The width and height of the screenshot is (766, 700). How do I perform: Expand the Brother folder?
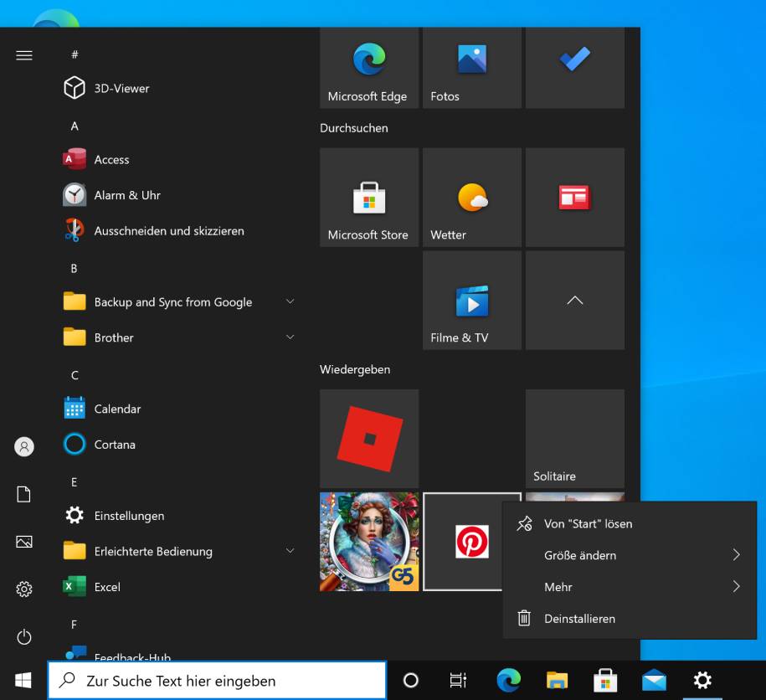point(178,337)
